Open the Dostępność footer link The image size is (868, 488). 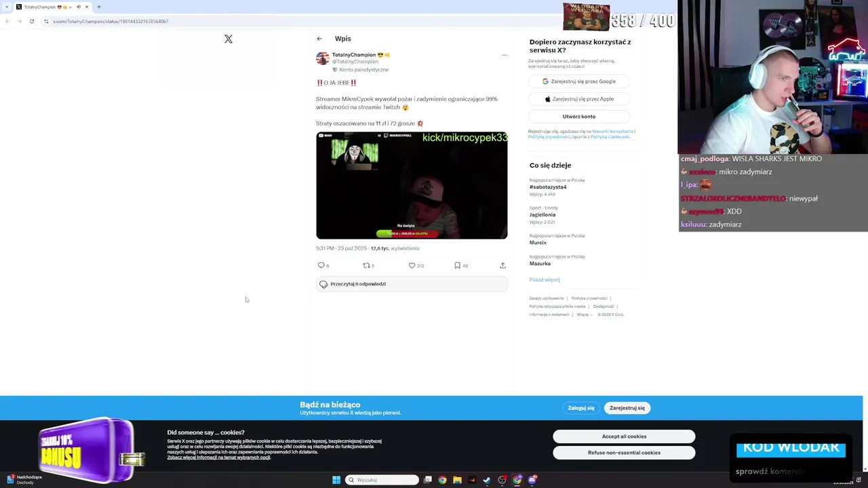[604, 306]
